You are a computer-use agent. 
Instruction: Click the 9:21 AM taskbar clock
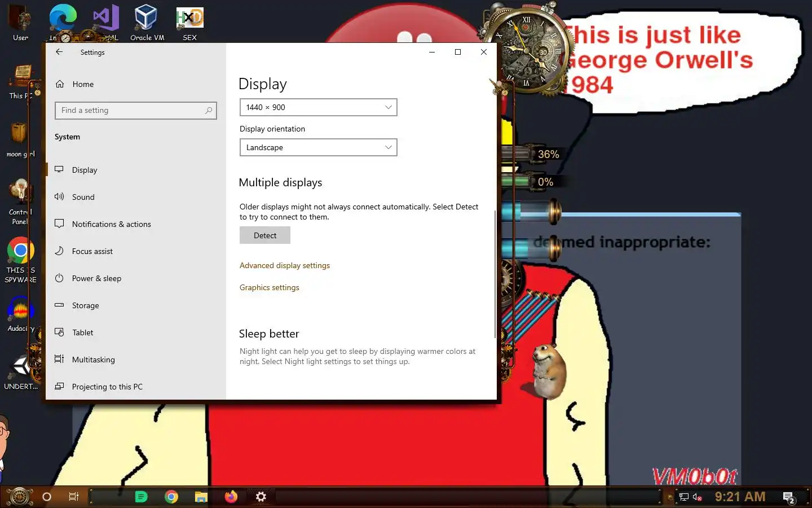pos(740,497)
